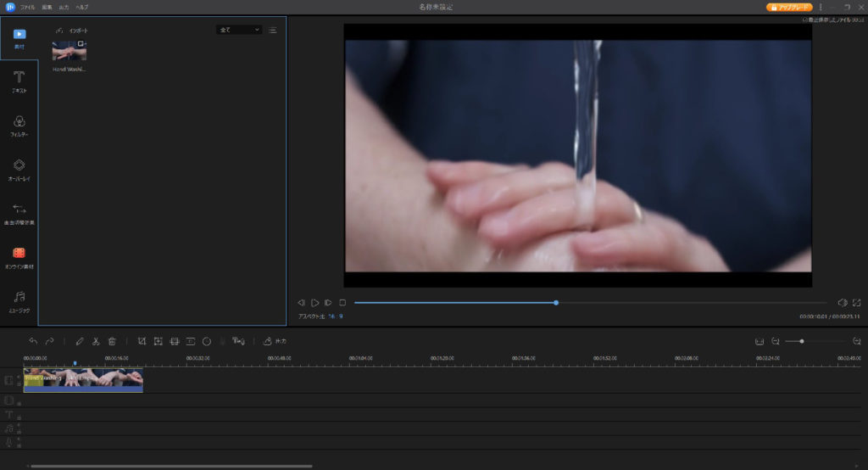Click the orange upgrade button
Image resolution: width=868 pixels, height=470 pixels.
click(x=789, y=7)
